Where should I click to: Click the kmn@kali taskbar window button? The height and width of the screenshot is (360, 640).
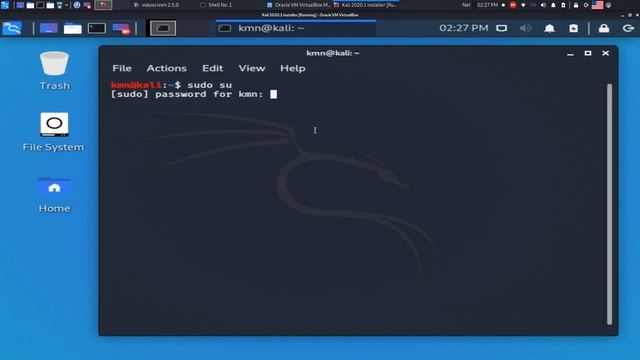[x=296, y=28]
